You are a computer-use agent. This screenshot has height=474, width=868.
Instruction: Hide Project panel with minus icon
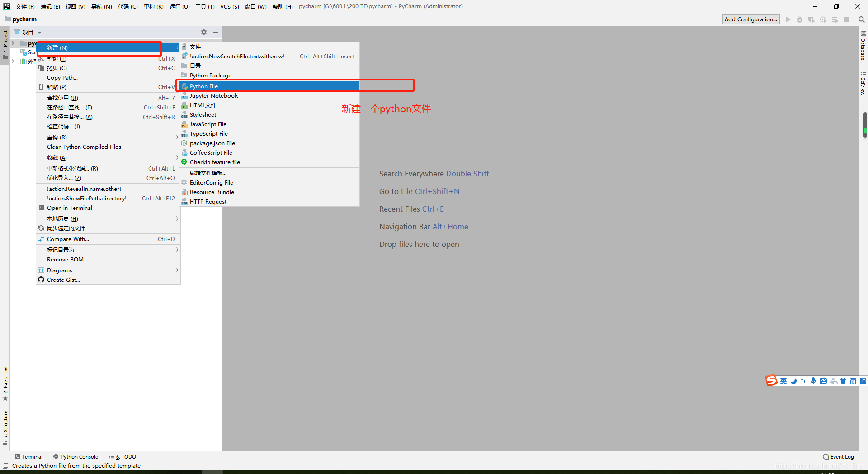point(216,32)
